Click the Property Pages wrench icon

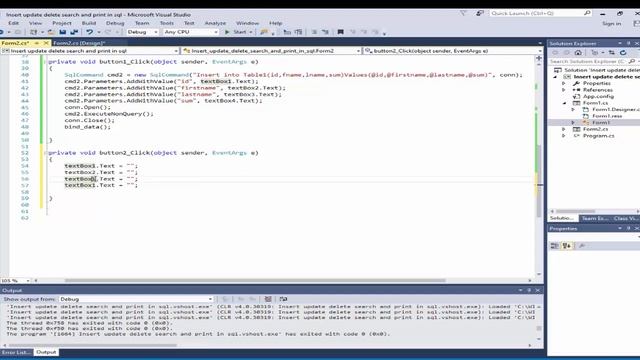coord(582,246)
